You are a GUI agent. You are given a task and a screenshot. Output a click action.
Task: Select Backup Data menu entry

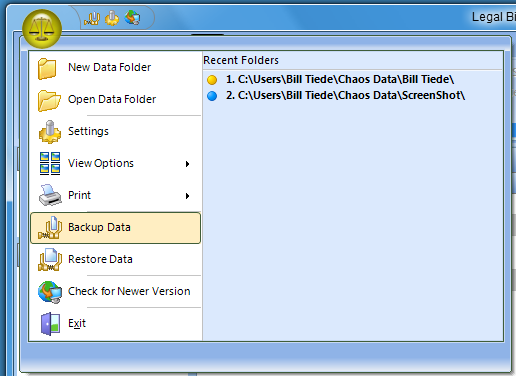pyautogui.click(x=116, y=228)
